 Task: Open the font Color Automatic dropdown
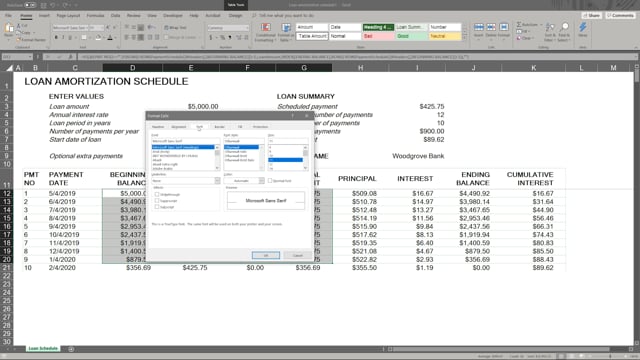coord(261,181)
